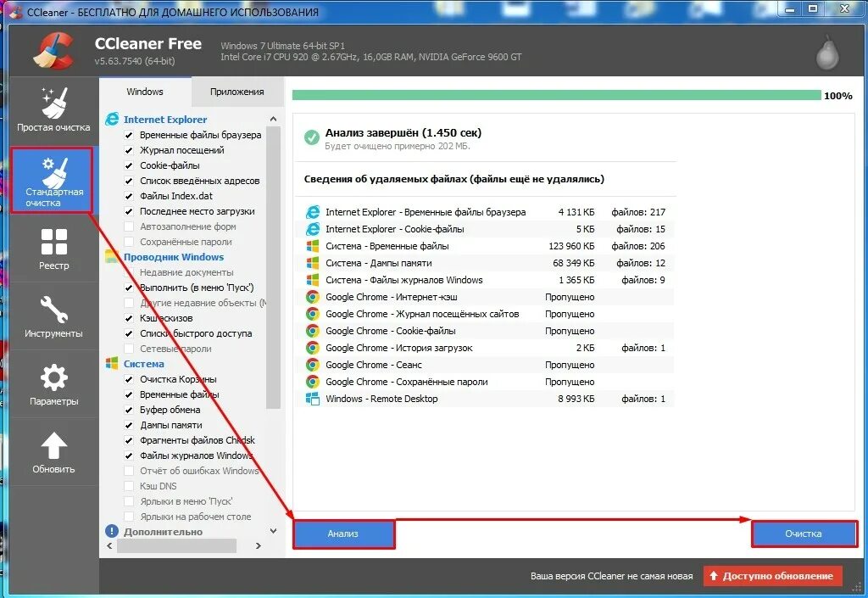Click Chrome icon for Журнал посещённых сайтов row
This screenshot has height=598, width=868.
coord(313,314)
